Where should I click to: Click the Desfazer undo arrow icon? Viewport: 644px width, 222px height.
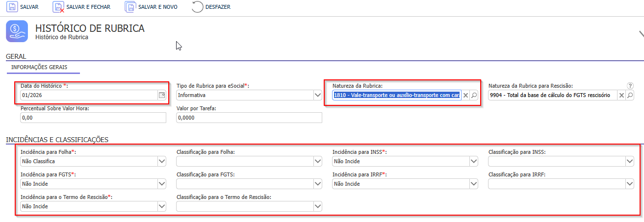(197, 7)
